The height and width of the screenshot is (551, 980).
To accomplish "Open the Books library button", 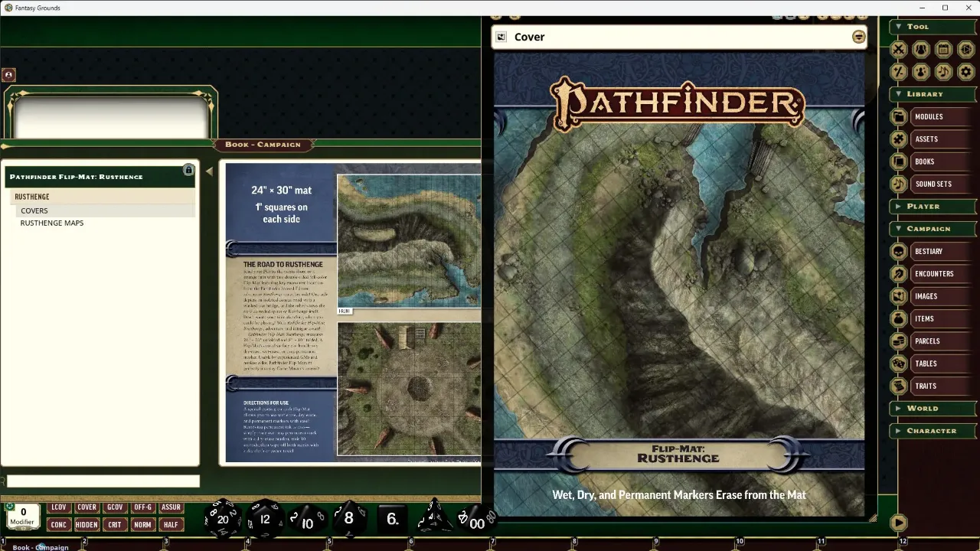I will point(942,161).
